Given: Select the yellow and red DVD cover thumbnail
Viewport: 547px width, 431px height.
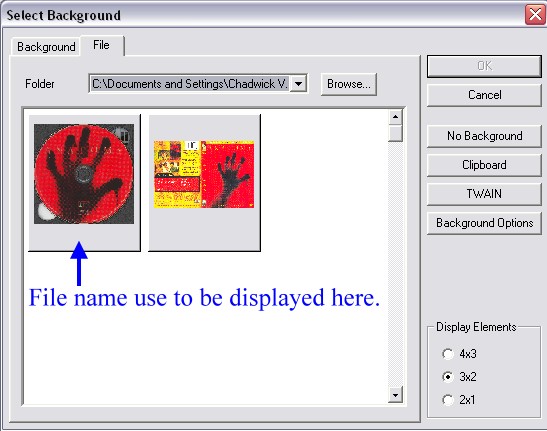Looking at the screenshot, I should click(x=204, y=182).
